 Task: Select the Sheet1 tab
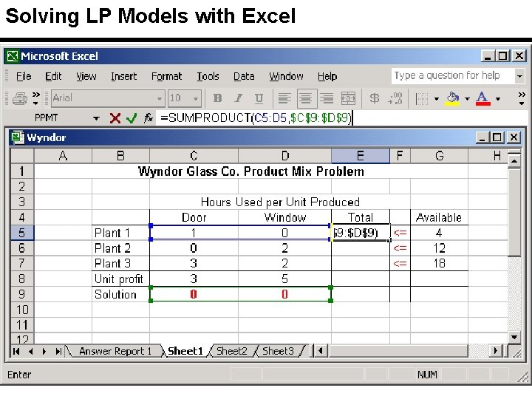point(185,351)
